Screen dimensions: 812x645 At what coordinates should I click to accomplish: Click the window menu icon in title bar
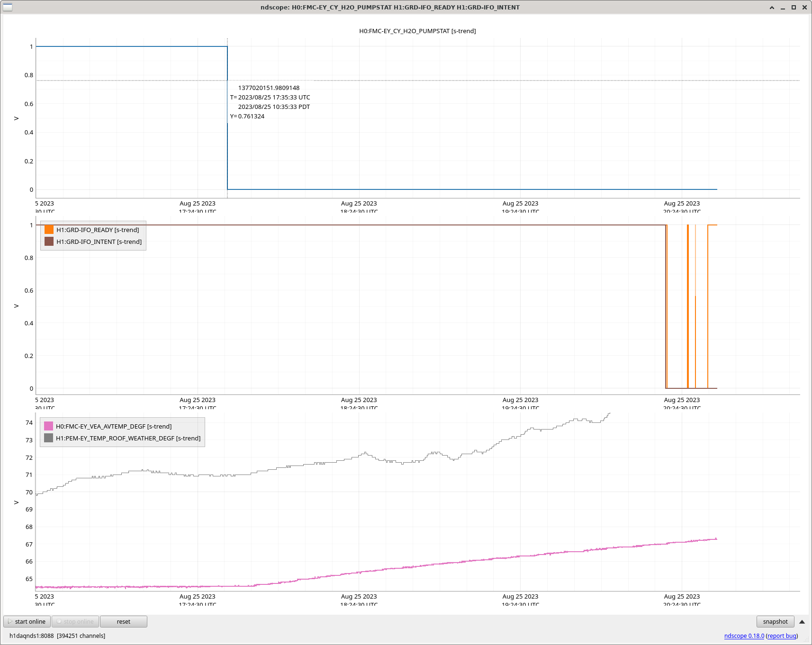point(8,7)
